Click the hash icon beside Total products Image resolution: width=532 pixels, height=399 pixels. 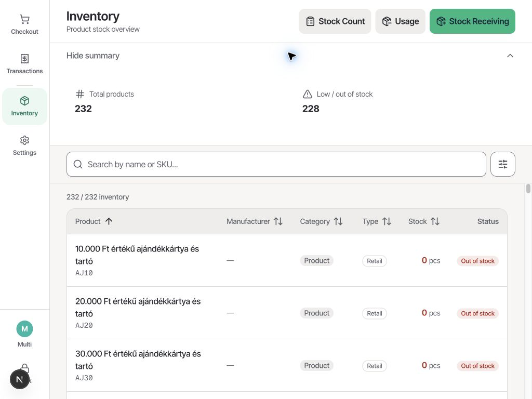[x=80, y=94]
